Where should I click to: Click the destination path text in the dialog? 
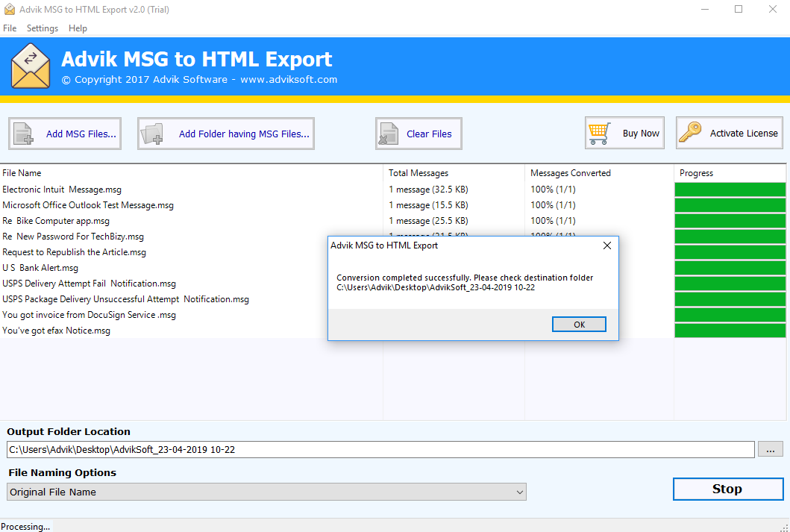click(436, 288)
